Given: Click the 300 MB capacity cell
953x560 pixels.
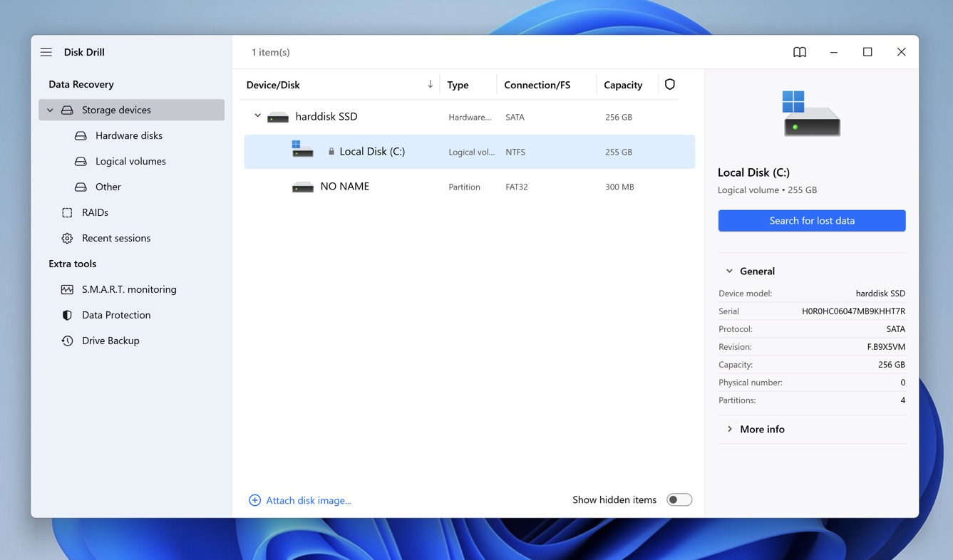Looking at the screenshot, I should tap(619, 187).
